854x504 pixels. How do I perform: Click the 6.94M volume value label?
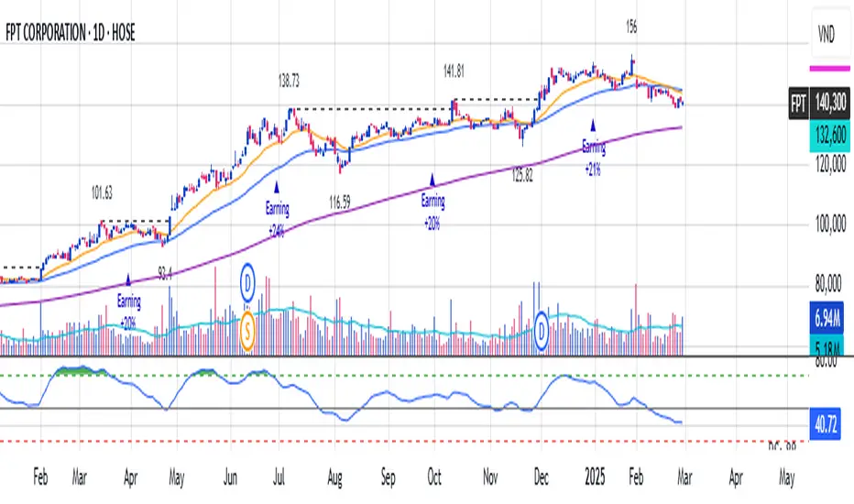tap(827, 318)
